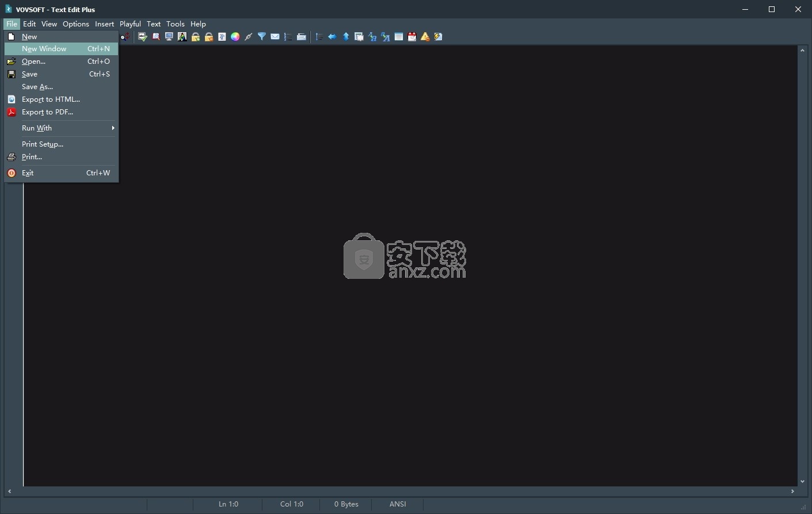Viewport: 812px width, 514px height.
Task: Open the font settings T icon
Action: pyautogui.click(x=222, y=37)
